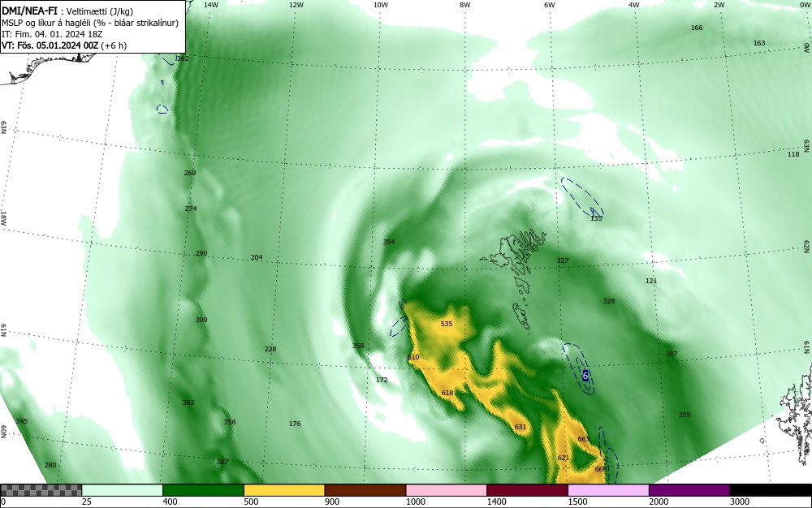Click the CAPE value 269
This screenshot has width=812, height=508.
point(190,173)
